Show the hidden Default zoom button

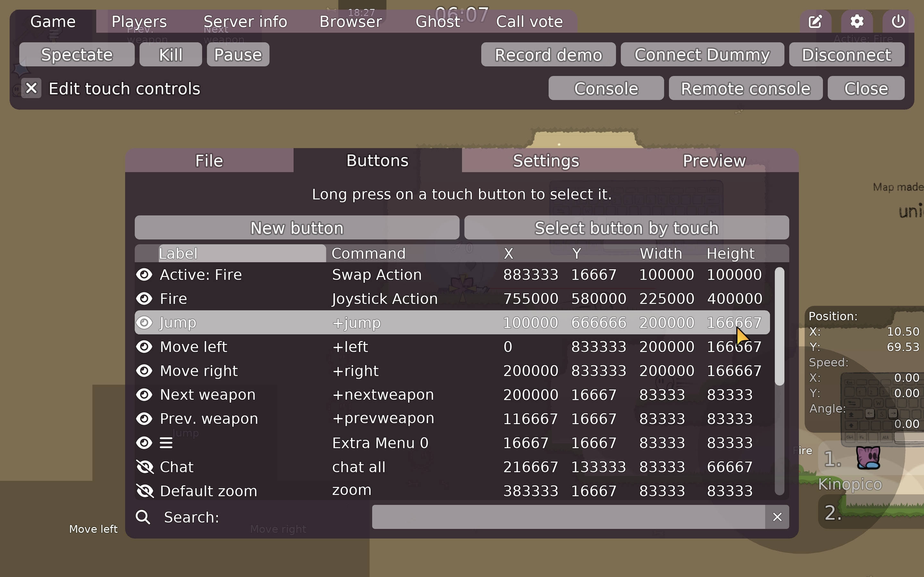[x=145, y=490]
